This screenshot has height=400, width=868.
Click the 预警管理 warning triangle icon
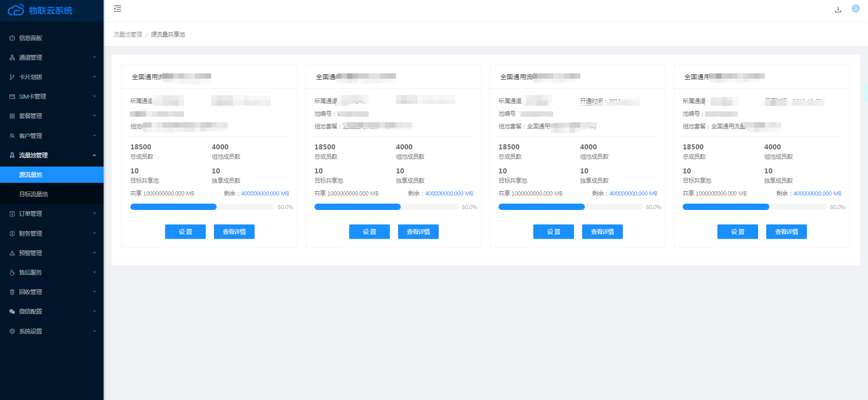pyautogui.click(x=12, y=253)
